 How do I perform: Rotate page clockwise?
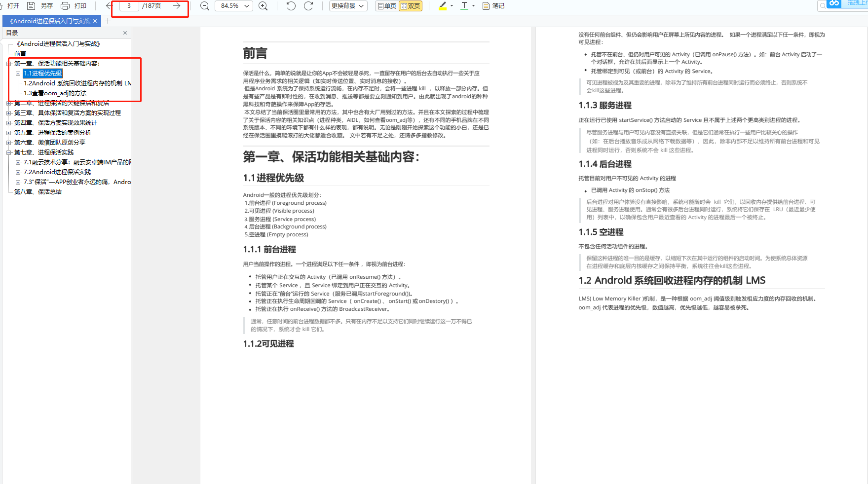pos(308,6)
